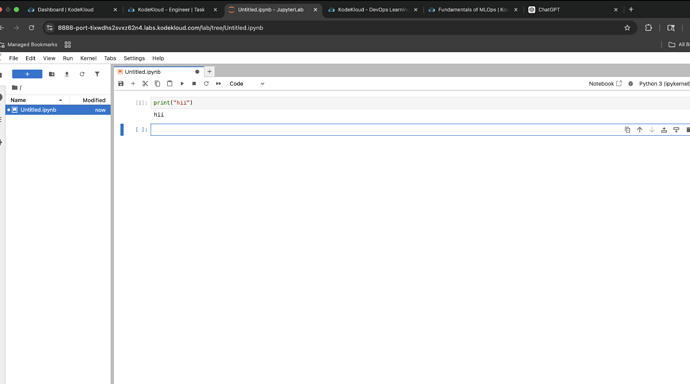Viewport: 690px width, 384px height.
Task: Switch to ChatGPT browser tab
Action: [x=572, y=10]
